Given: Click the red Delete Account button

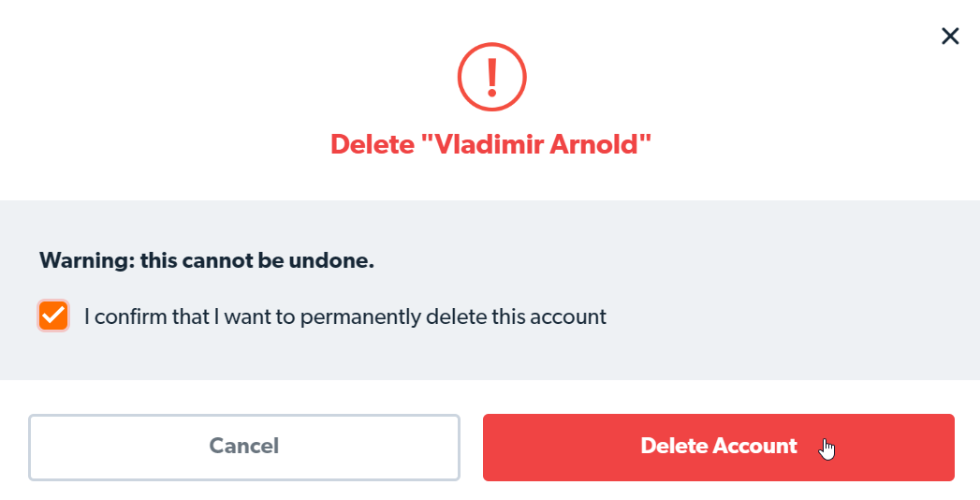Looking at the screenshot, I should 718,447.
